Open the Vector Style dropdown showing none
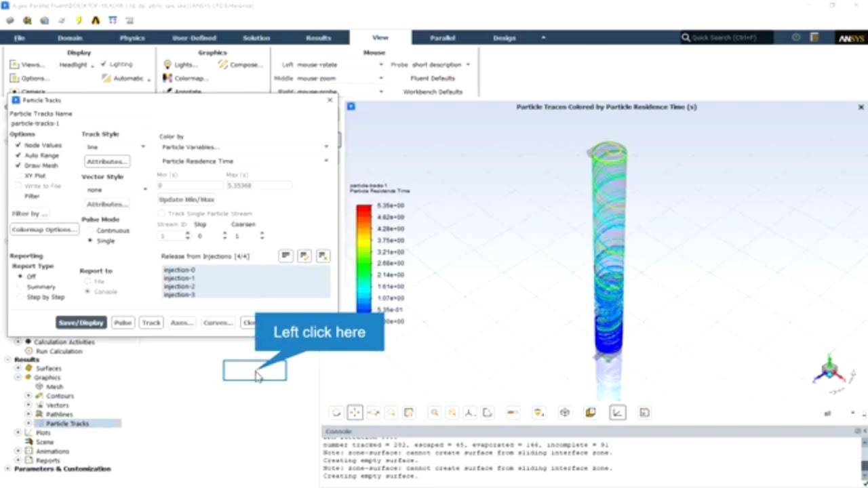The image size is (868, 488). click(x=115, y=190)
